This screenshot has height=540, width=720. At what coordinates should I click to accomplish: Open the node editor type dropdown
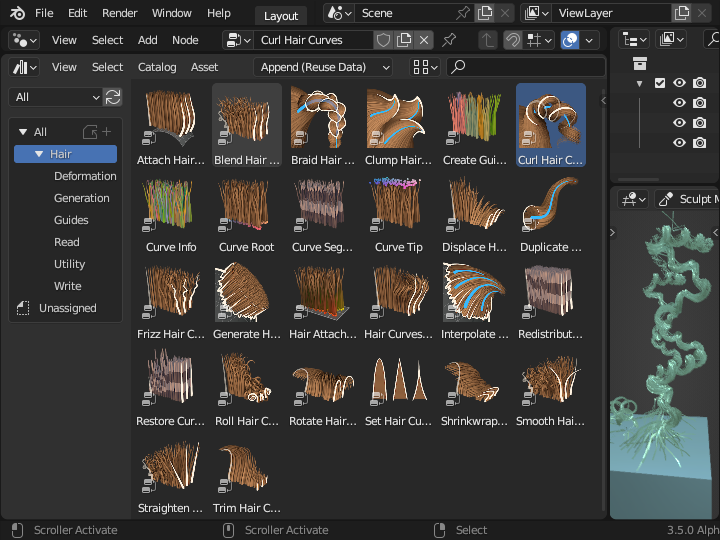coord(24,40)
